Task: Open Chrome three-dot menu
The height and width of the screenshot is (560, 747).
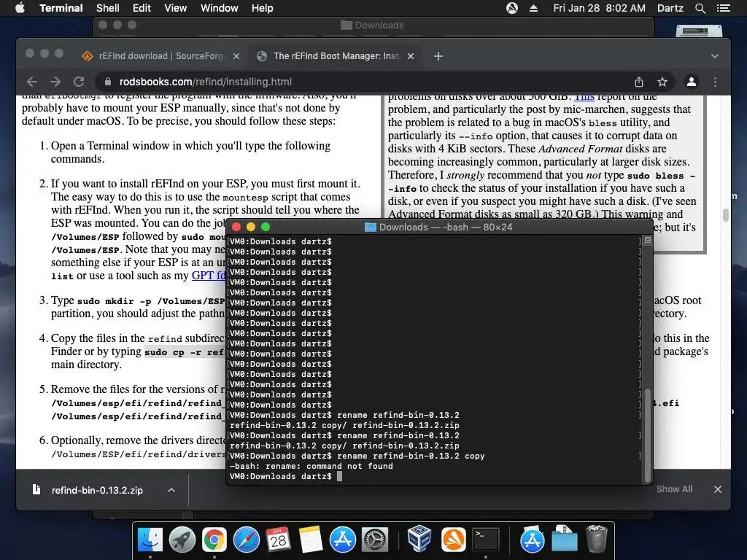Action: point(715,82)
